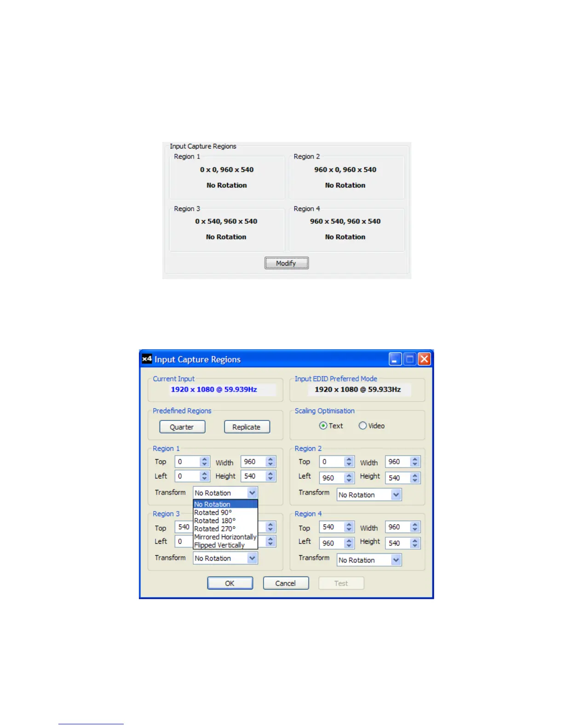Click the Replicate predefined regions button
Viewport: 563px width, 728px height.
(x=247, y=427)
